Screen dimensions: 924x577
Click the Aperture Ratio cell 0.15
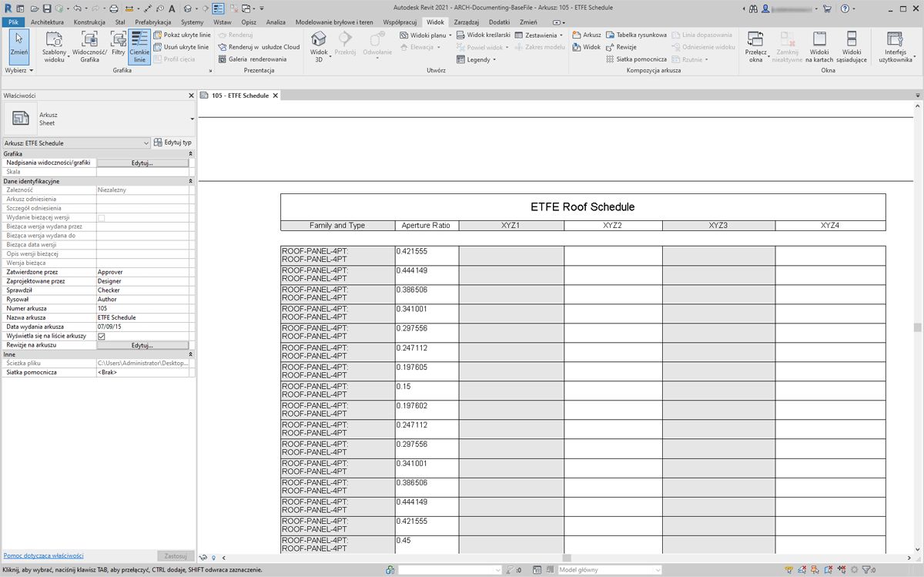[427, 391]
